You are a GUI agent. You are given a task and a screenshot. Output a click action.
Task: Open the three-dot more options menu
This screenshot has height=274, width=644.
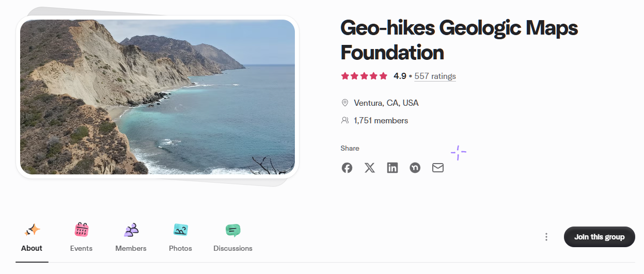click(546, 237)
